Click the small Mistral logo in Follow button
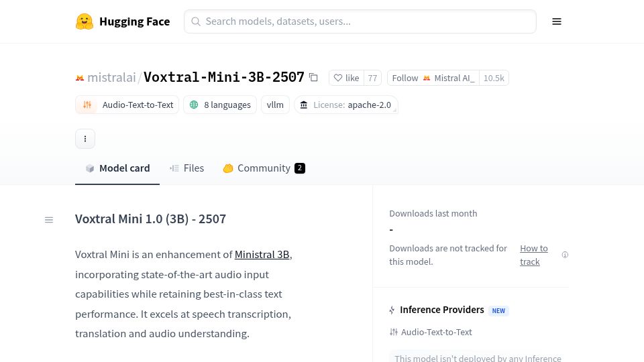644x362 pixels. (x=427, y=78)
